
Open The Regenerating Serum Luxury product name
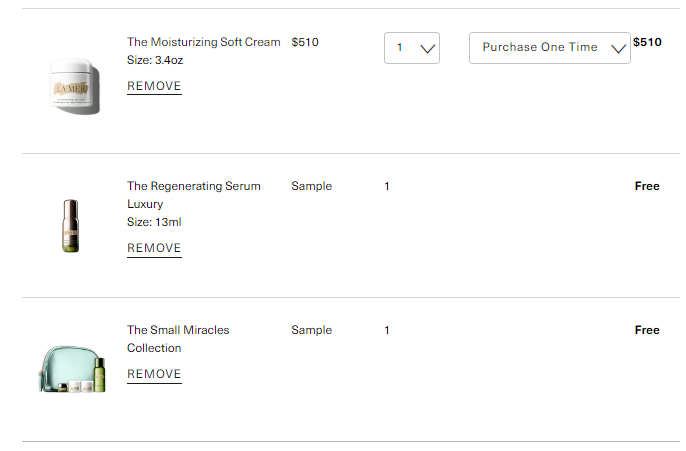(x=193, y=195)
